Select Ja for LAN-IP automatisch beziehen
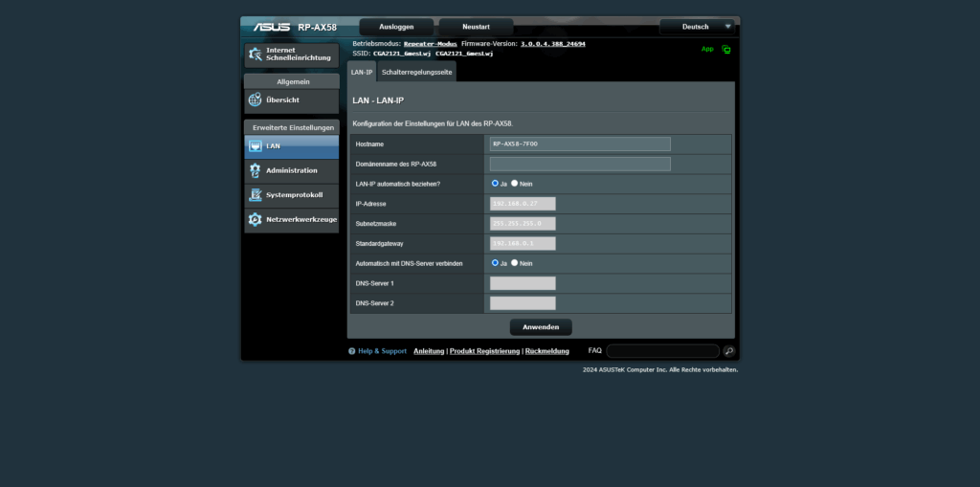The image size is (980, 487). point(495,183)
